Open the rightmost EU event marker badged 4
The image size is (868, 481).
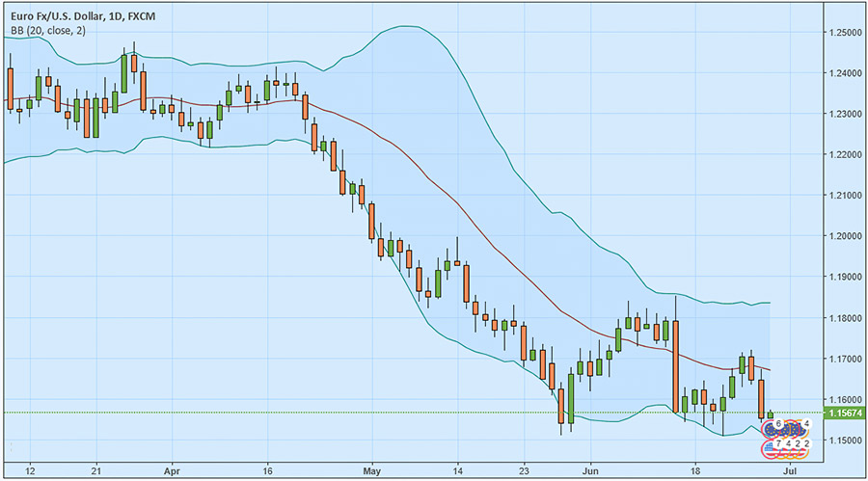coord(802,429)
